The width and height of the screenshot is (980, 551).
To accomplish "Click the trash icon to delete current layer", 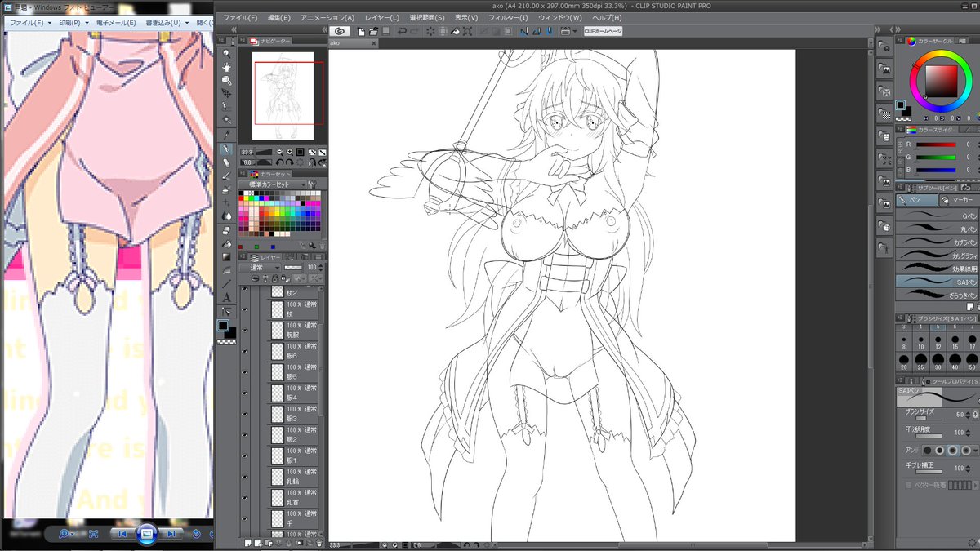I will point(318,542).
